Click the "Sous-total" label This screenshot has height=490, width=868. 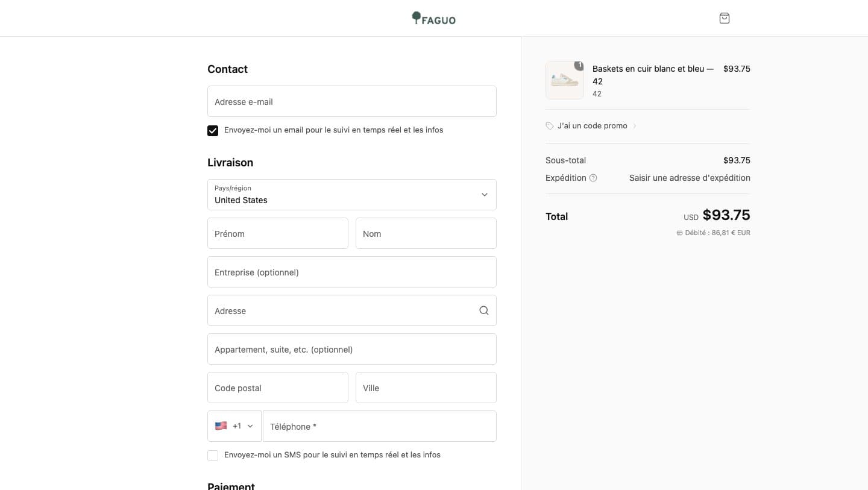tap(565, 160)
